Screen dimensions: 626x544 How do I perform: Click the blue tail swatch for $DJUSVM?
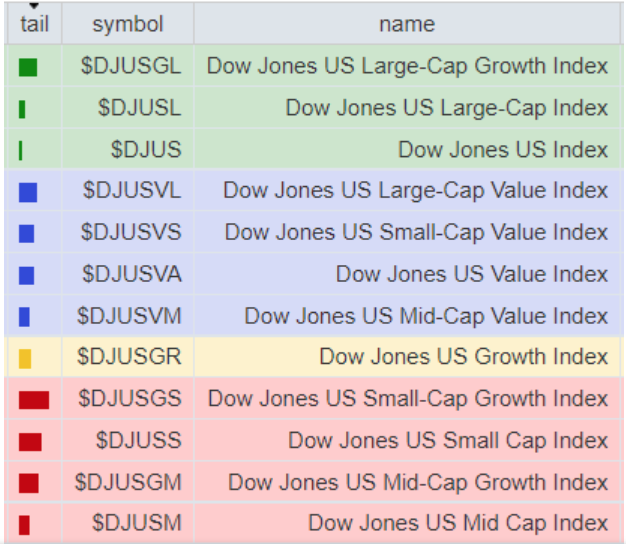click(24, 317)
